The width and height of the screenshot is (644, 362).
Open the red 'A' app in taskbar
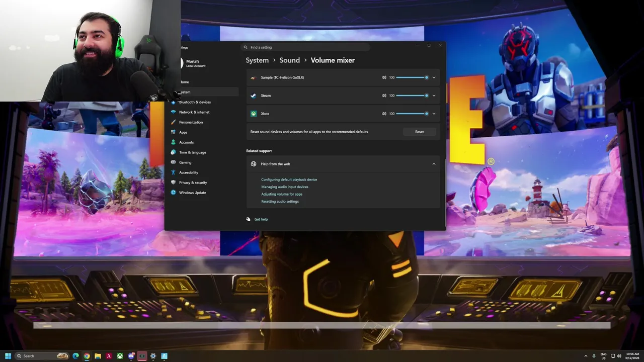tap(109, 356)
